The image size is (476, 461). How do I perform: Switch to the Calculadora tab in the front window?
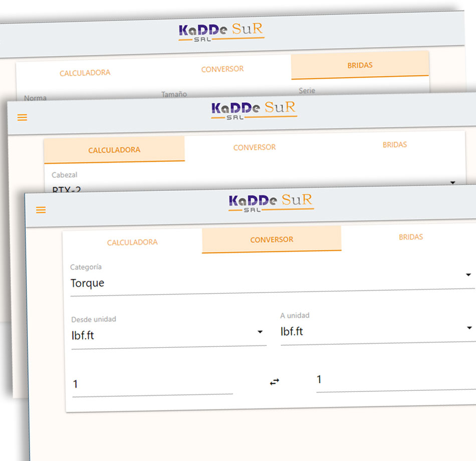pyautogui.click(x=132, y=243)
